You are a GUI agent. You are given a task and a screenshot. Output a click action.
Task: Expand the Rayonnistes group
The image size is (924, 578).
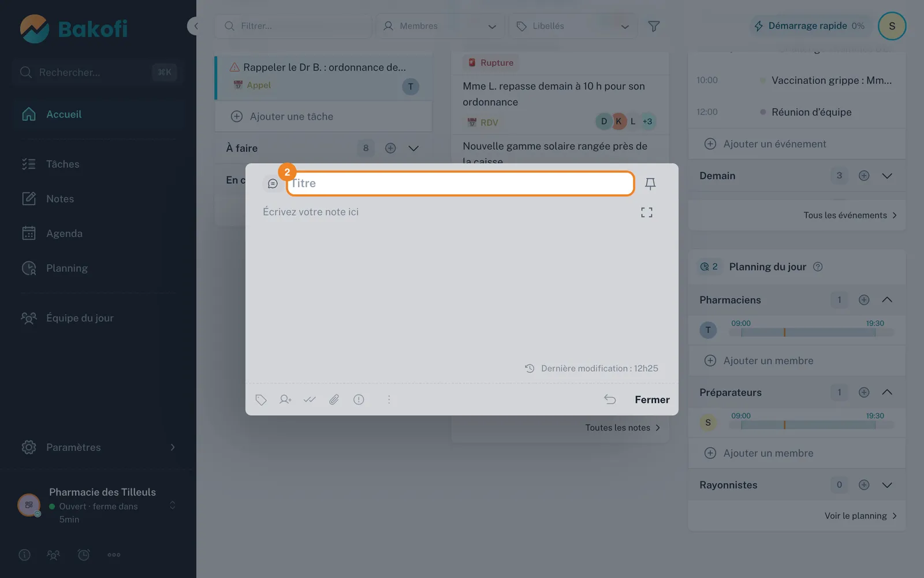887,485
